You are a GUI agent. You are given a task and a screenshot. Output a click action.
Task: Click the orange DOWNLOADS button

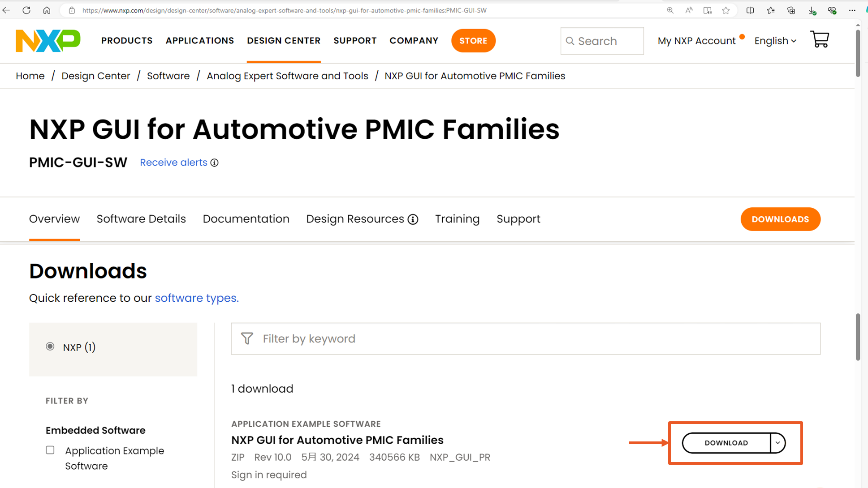(x=780, y=219)
